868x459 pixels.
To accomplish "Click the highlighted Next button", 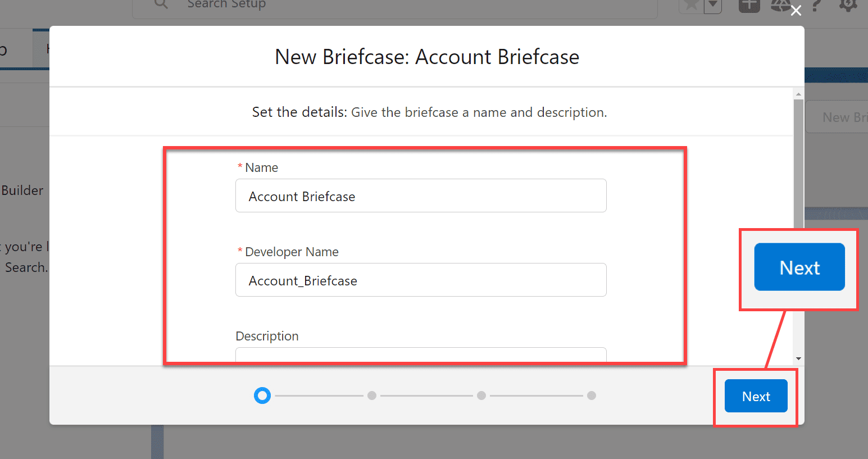I will point(756,396).
